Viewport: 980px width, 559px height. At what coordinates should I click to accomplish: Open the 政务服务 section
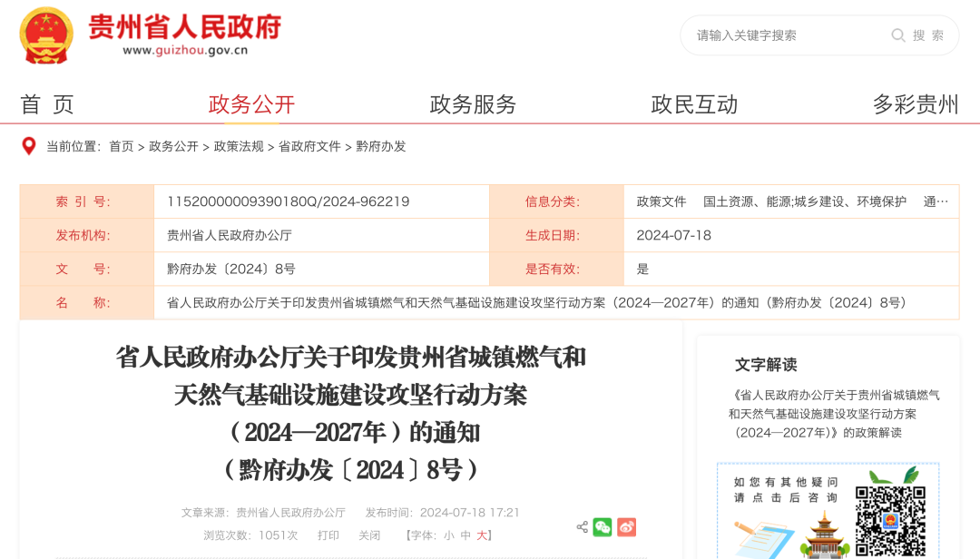tap(473, 104)
